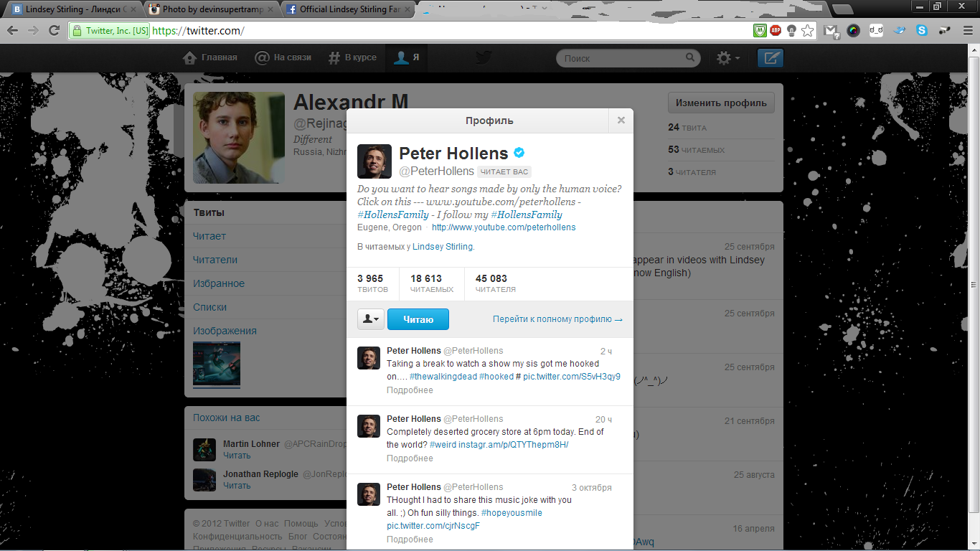980x551 pixels.
Task: Expand Подробнее on the grocery store tweet
Action: pos(410,458)
